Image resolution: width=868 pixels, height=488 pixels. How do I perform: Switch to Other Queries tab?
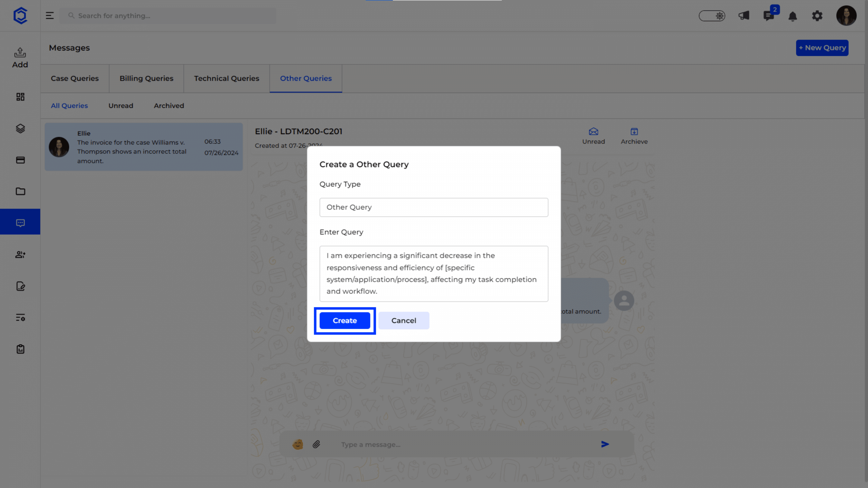(306, 78)
